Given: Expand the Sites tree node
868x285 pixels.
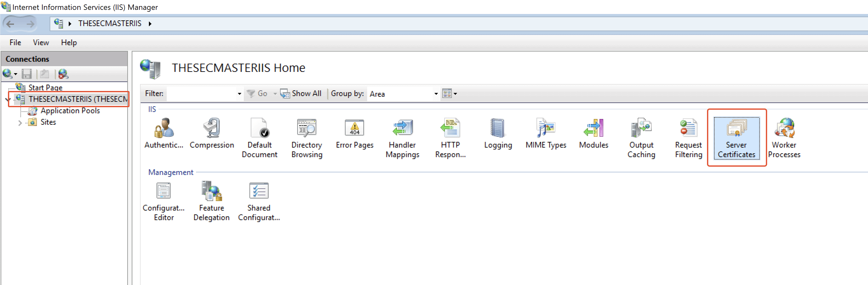Looking at the screenshot, I should click(20, 123).
